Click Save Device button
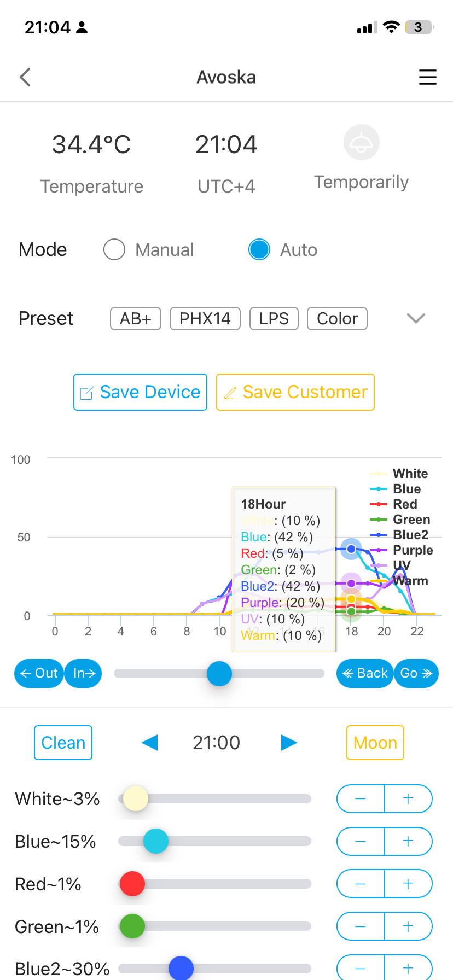Screen dimensions: 453x980 click(141, 392)
